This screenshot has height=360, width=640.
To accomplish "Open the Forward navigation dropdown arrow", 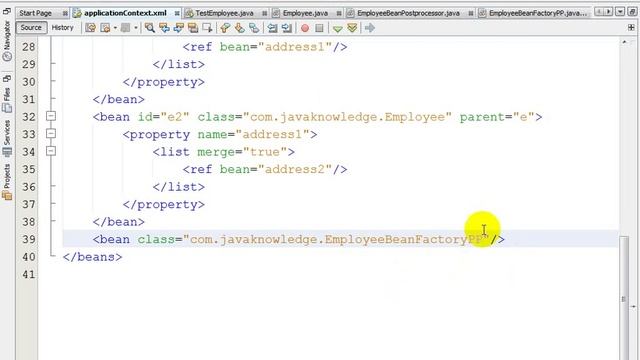I will tap(136, 28).
